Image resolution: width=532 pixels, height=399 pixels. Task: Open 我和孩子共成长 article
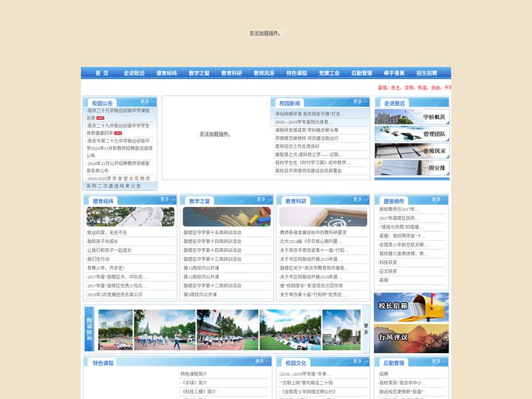point(103,241)
